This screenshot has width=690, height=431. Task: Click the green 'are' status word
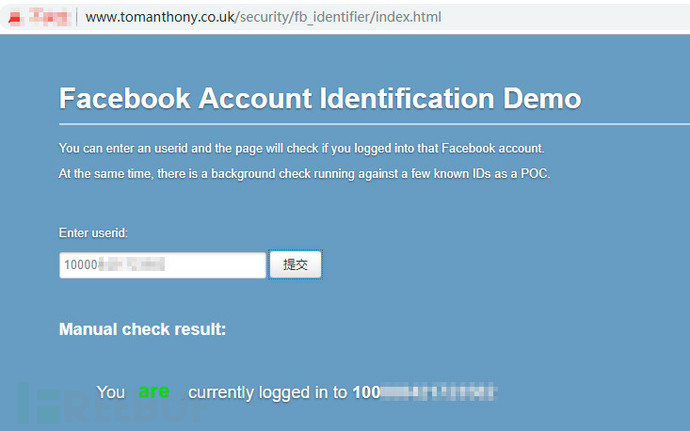154,391
